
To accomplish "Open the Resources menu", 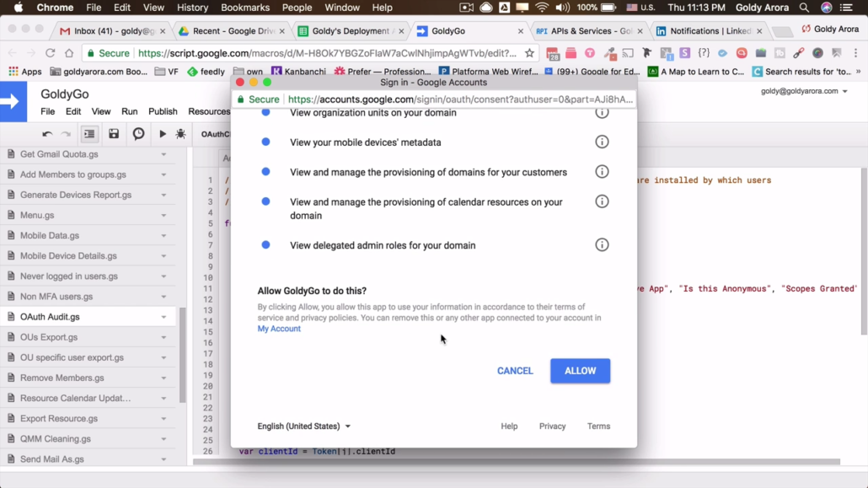I will pyautogui.click(x=209, y=111).
